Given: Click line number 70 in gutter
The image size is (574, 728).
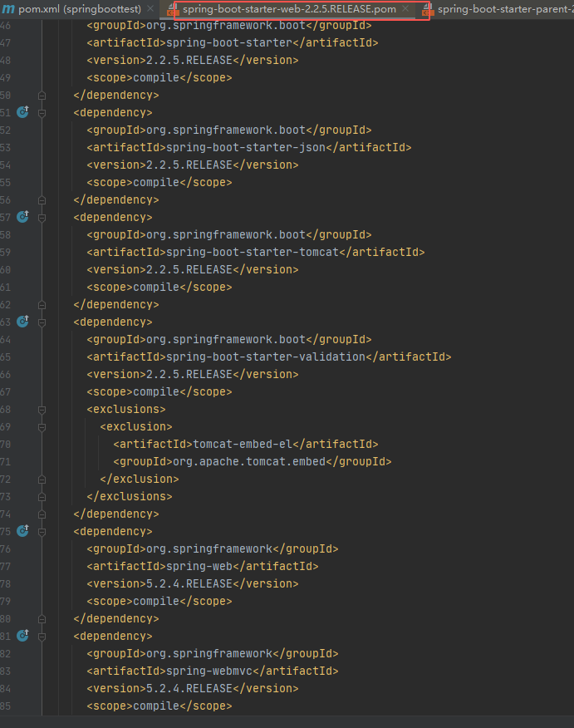Looking at the screenshot, I should click(x=6, y=445).
